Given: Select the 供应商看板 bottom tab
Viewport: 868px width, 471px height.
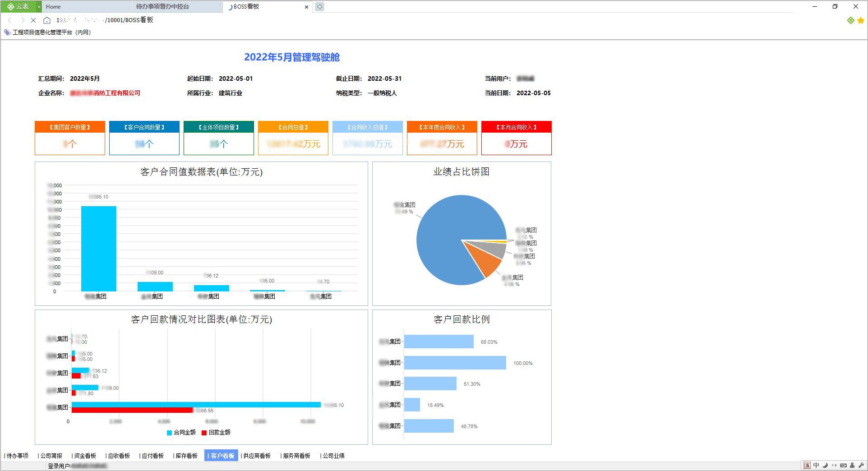Looking at the screenshot, I should [257, 456].
